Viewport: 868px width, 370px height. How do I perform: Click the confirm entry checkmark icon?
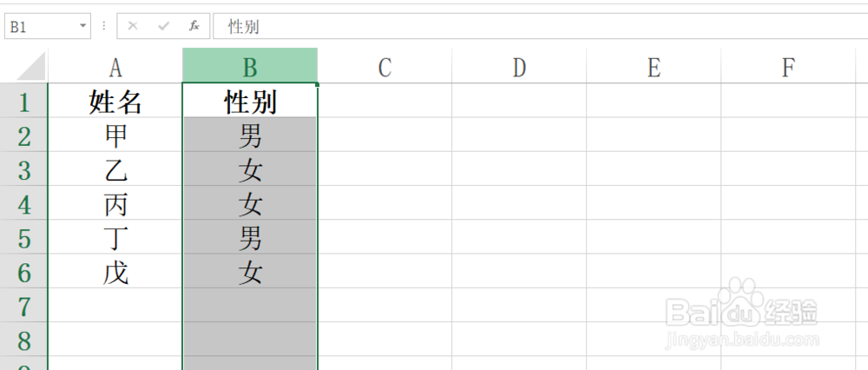click(x=163, y=26)
